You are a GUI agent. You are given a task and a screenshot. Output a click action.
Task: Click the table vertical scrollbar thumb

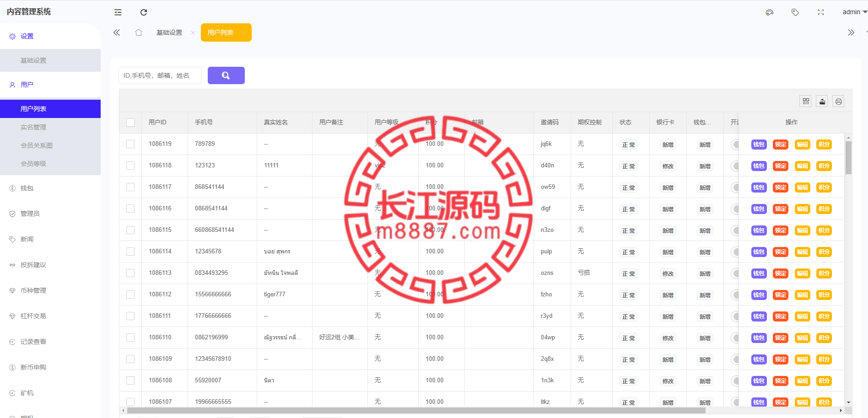pyautogui.click(x=848, y=158)
